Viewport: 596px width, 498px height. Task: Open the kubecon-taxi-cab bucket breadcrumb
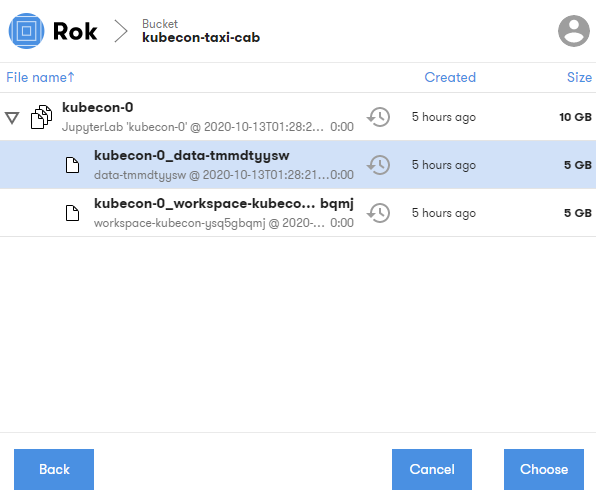(201, 37)
